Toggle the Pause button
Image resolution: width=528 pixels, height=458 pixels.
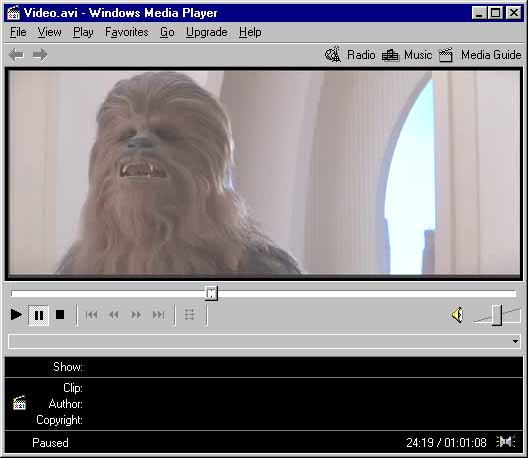[38, 315]
